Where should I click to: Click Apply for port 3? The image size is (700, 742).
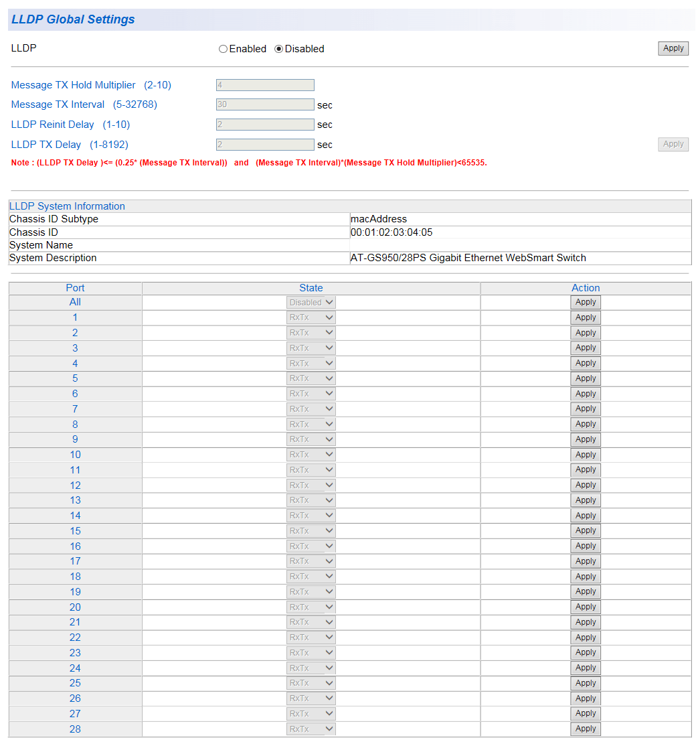586,348
